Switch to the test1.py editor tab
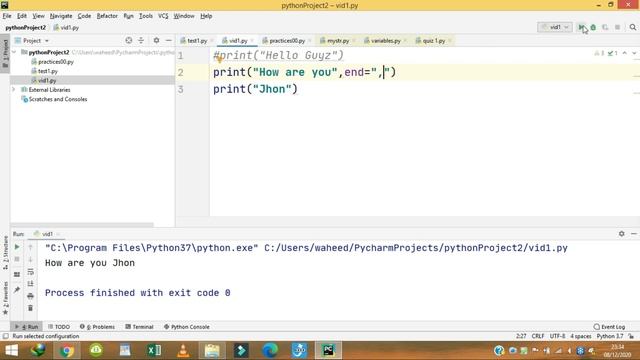The image size is (640, 360). coord(197,40)
